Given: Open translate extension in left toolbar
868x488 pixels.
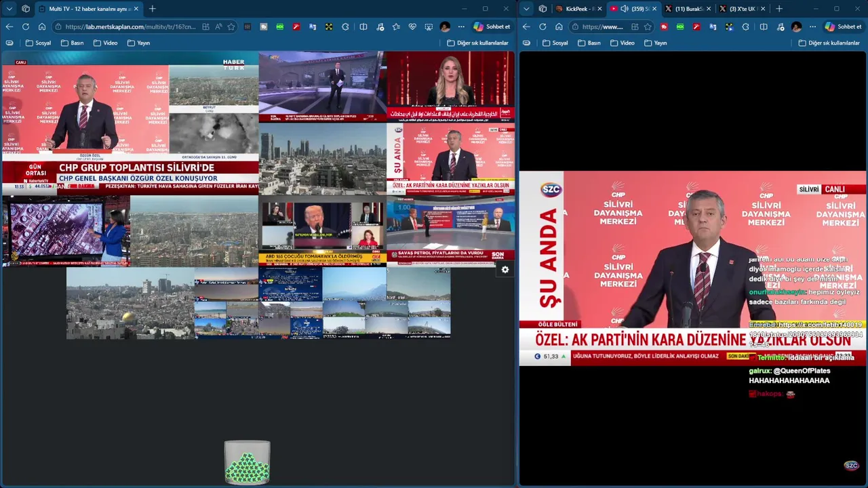Looking at the screenshot, I should (313, 26).
